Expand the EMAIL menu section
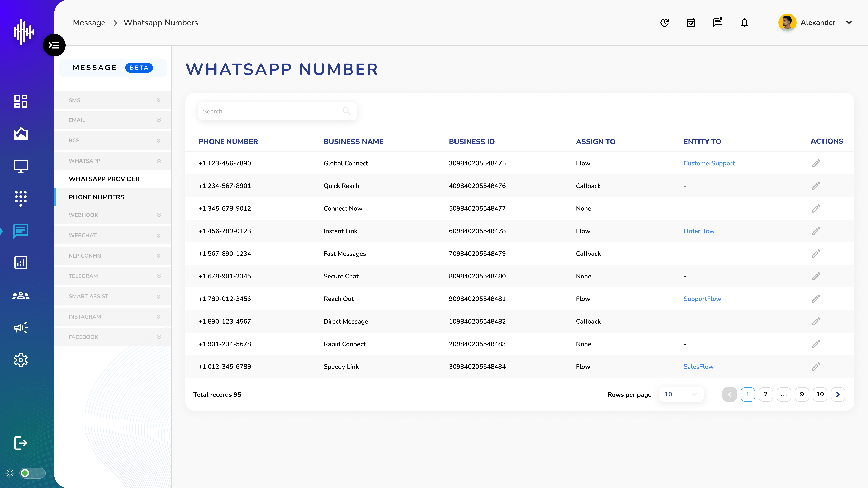The height and width of the screenshot is (488, 868). click(113, 120)
